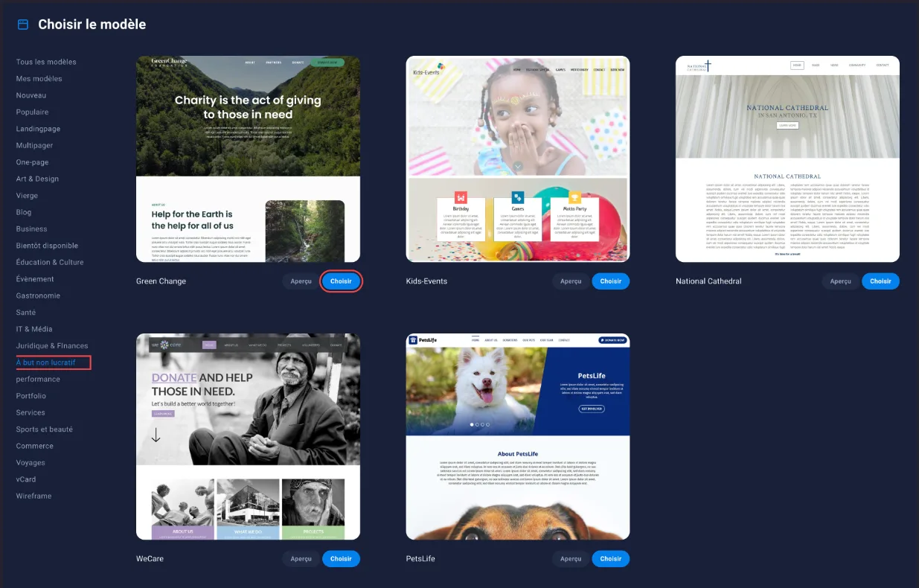
Task: Open the Tous les modèles category
Action: (46, 62)
